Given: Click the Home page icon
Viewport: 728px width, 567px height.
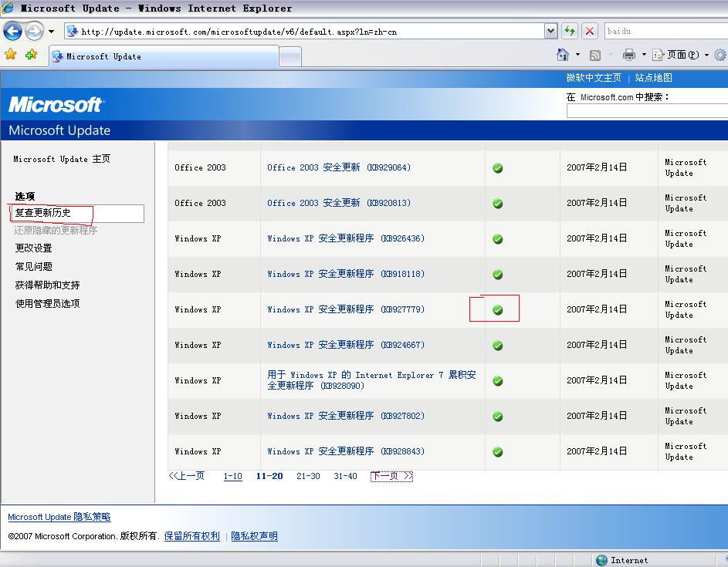Looking at the screenshot, I should tap(562, 55).
